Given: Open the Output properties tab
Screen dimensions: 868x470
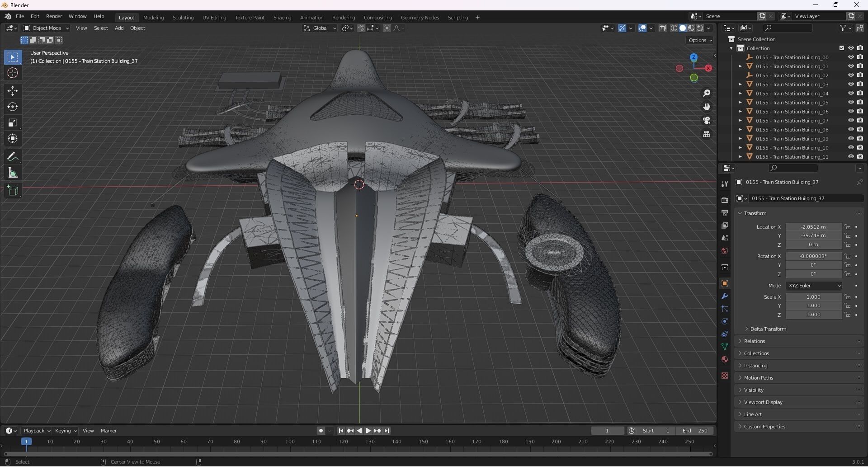Looking at the screenshot, I should tap(725, 212).
